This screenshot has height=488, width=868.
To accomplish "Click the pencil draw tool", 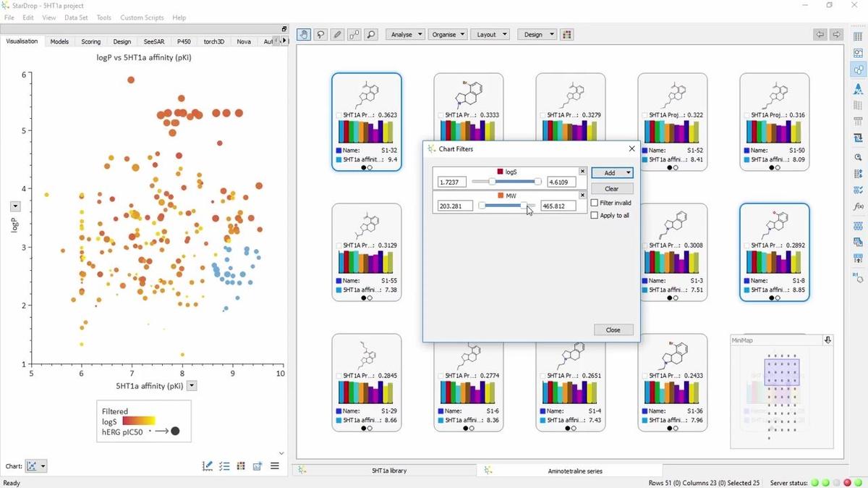I will 337,35.
